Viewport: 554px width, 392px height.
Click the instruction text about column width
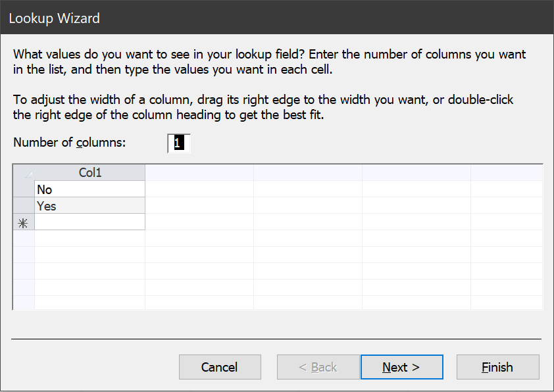click(263, 107)
